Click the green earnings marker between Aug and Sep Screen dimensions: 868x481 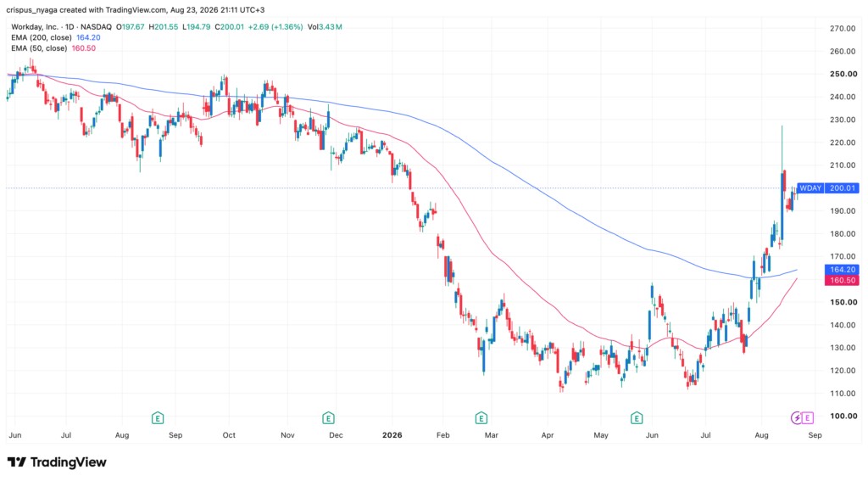coord(158,418)
